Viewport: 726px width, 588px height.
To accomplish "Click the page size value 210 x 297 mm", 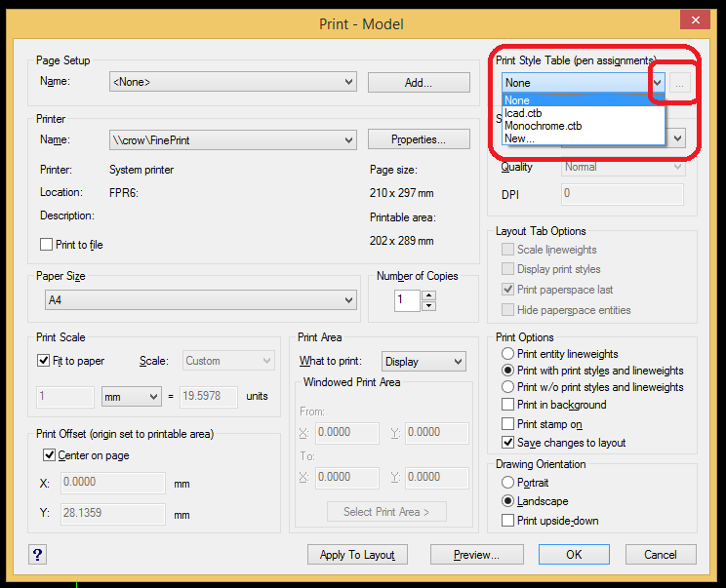I will pyautogui.click(x=401, y=193).
